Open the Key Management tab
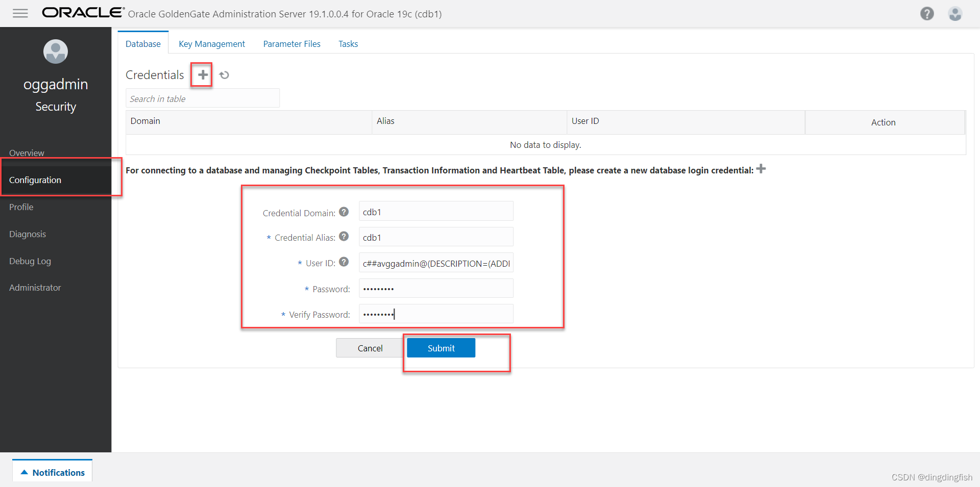 (212, 44)
